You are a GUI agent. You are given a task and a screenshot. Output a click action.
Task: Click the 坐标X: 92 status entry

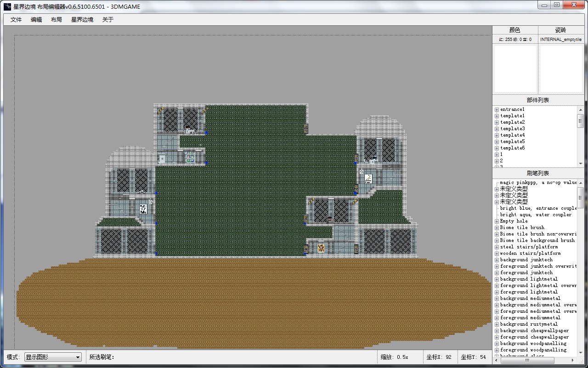439,357
